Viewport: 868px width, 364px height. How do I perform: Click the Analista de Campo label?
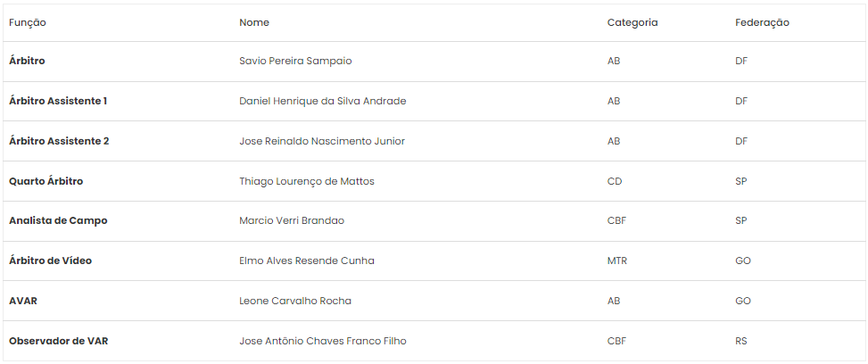tap(58, 220)
